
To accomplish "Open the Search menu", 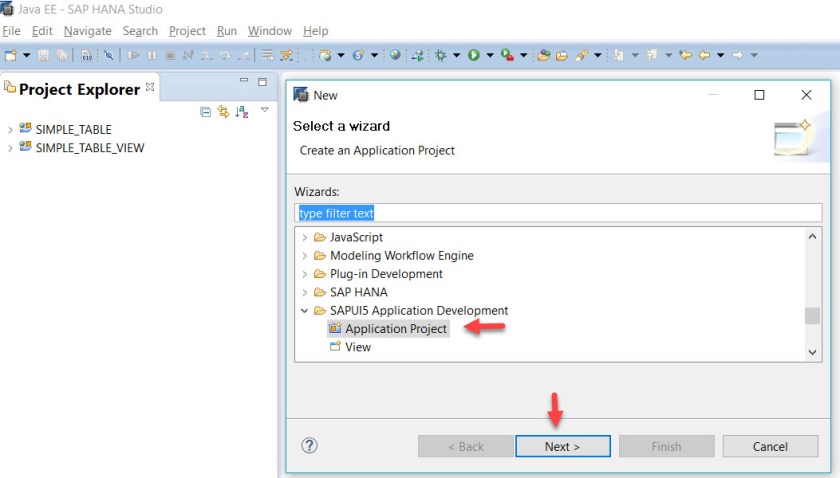I will 140,31.
